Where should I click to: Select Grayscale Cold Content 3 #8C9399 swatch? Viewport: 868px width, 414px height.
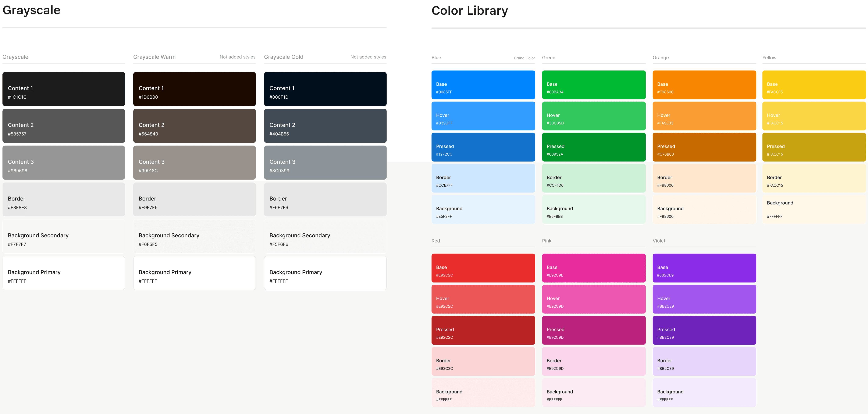(x=325, y=163)
